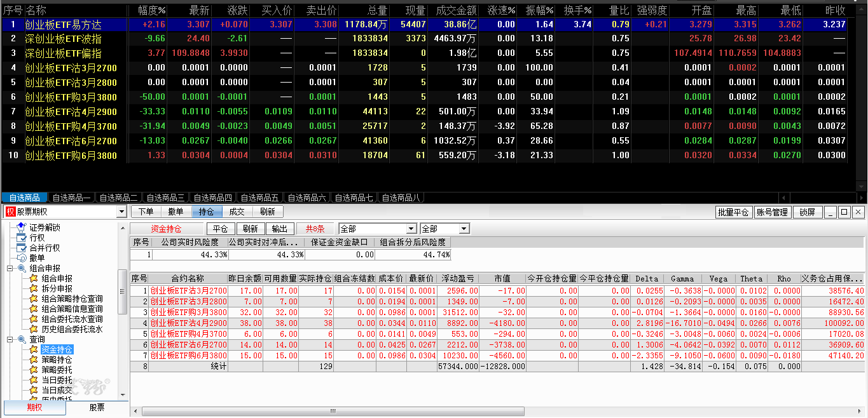Click the 合并行权 icon in the tree
Viewport: 868px width, 418px height.
(22, 248)
